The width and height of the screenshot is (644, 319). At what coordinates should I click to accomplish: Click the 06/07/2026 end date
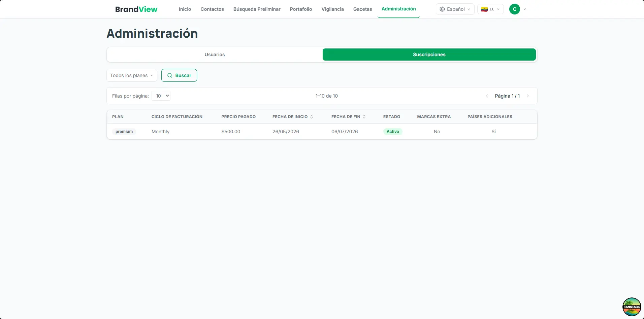pos(345,132)
